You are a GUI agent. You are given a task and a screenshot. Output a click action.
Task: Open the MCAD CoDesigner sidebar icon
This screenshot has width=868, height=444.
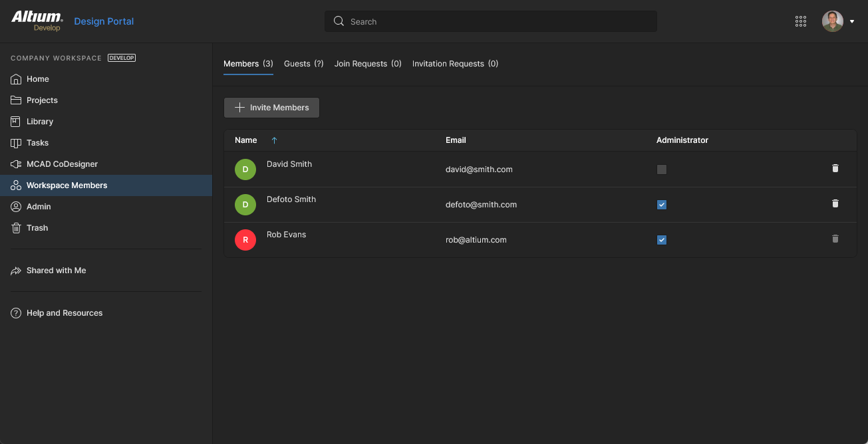tap(16, 164)
